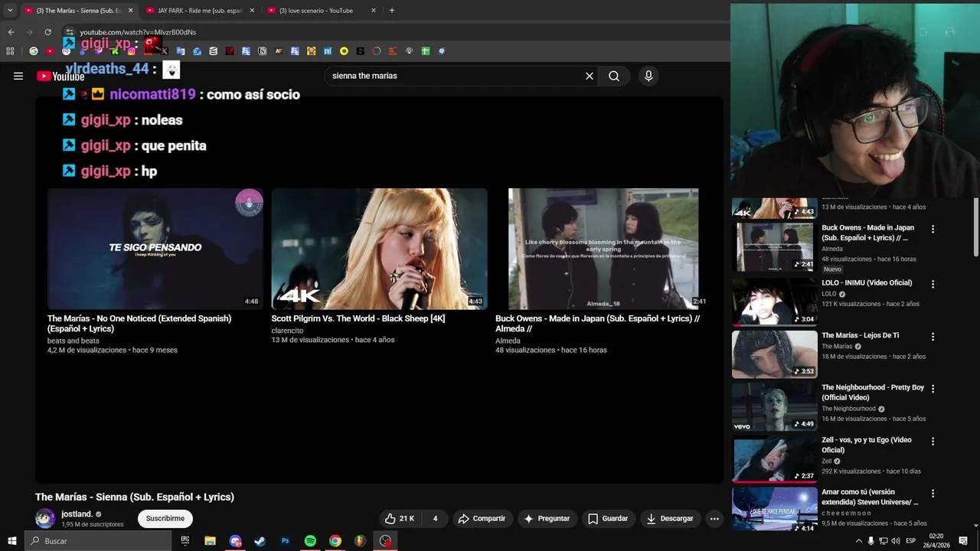Open the 'beats and beats' channel link
980x551 pixels.
click(73, 341)
